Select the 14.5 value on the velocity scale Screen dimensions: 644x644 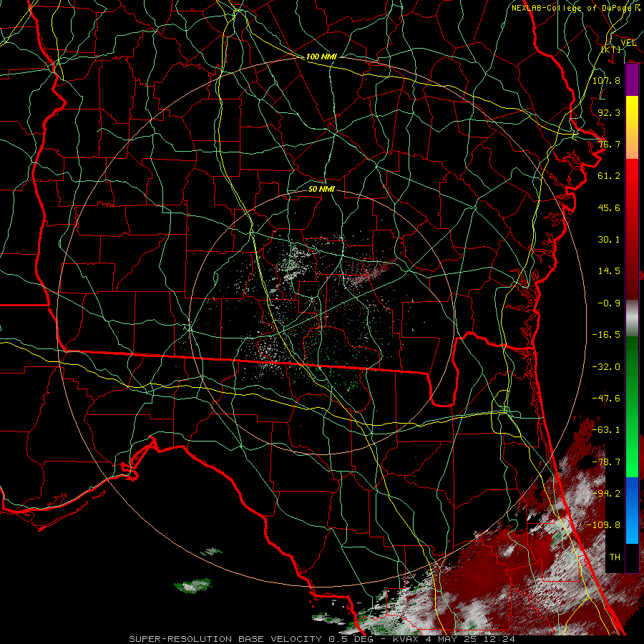coord(609,271)
